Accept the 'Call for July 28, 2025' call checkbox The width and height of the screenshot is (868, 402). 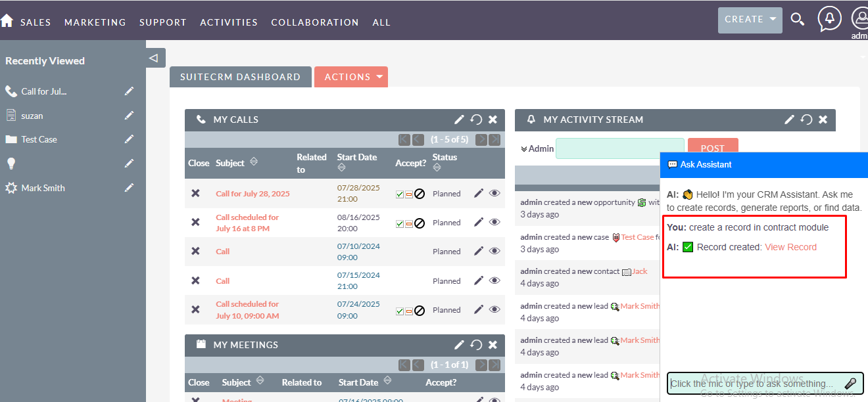tap(400, 194)
